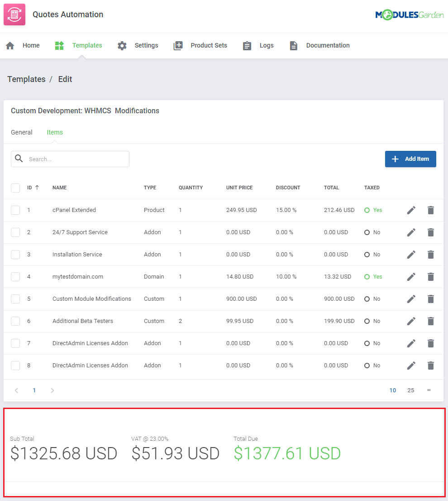Edit the Custom Module Modifications item

pos(411,299)
